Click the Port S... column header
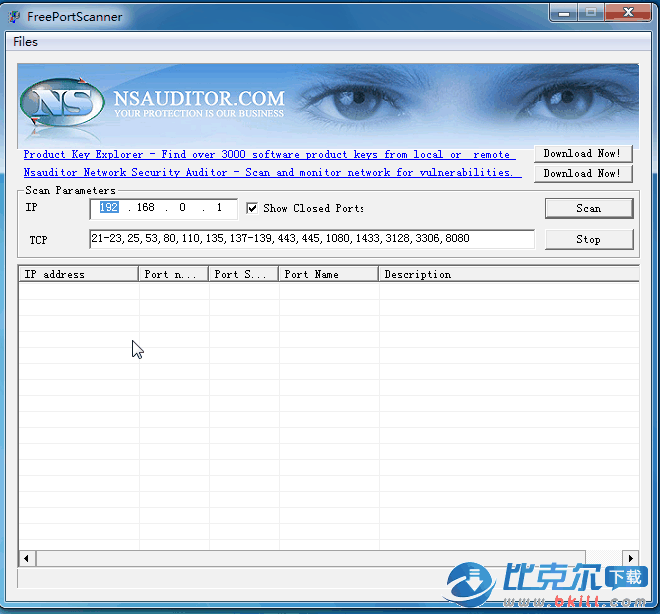 (x=243, y=274)
